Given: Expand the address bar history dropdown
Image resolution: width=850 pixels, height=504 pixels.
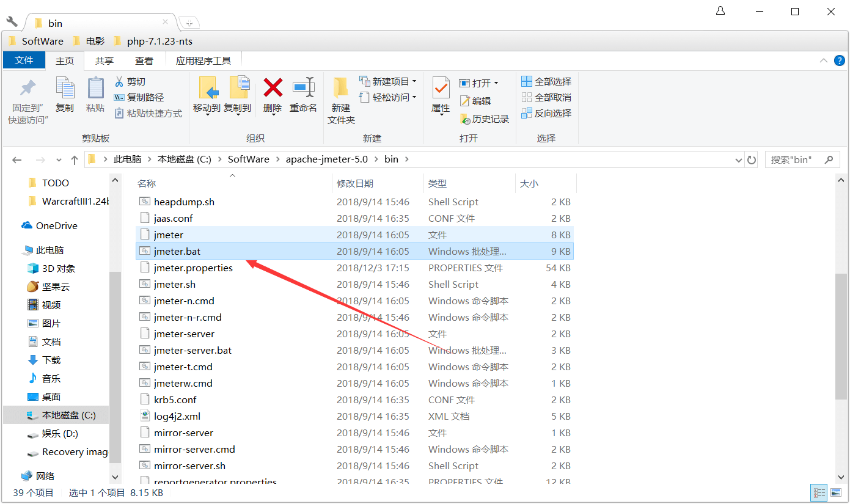Looking at the screenshot, I should (738, 159).
